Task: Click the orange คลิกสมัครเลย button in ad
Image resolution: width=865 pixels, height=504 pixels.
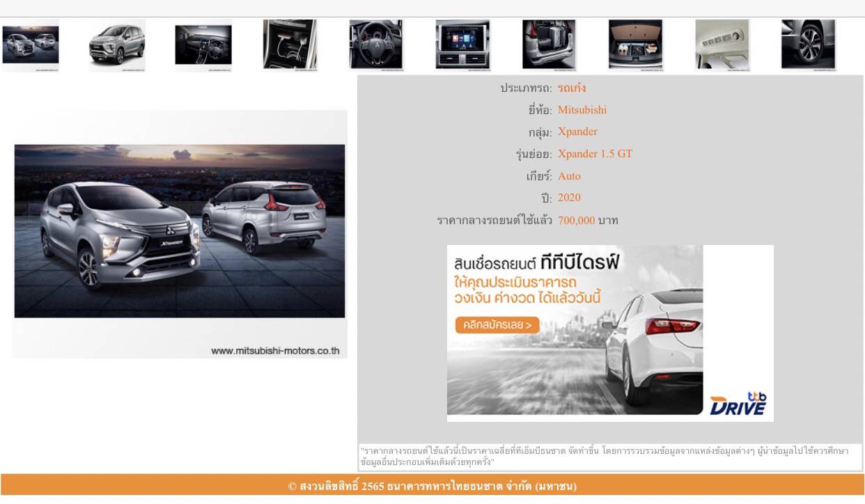Action: (x=497, y=324)
